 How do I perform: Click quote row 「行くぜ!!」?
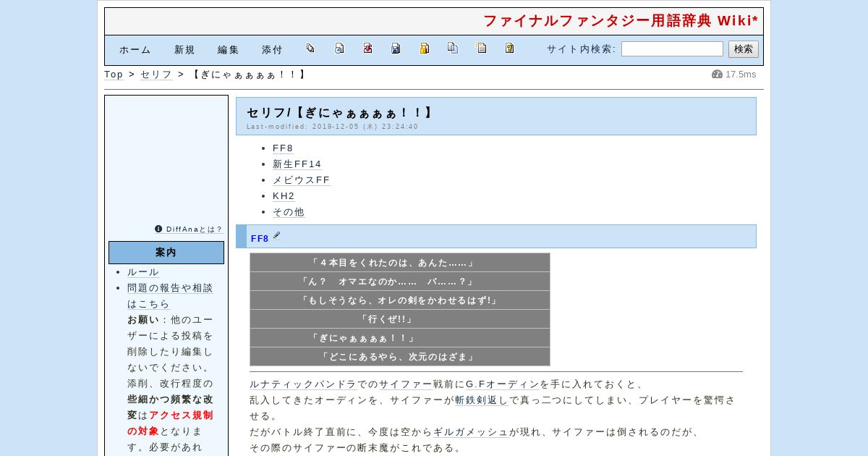point(400,319)
